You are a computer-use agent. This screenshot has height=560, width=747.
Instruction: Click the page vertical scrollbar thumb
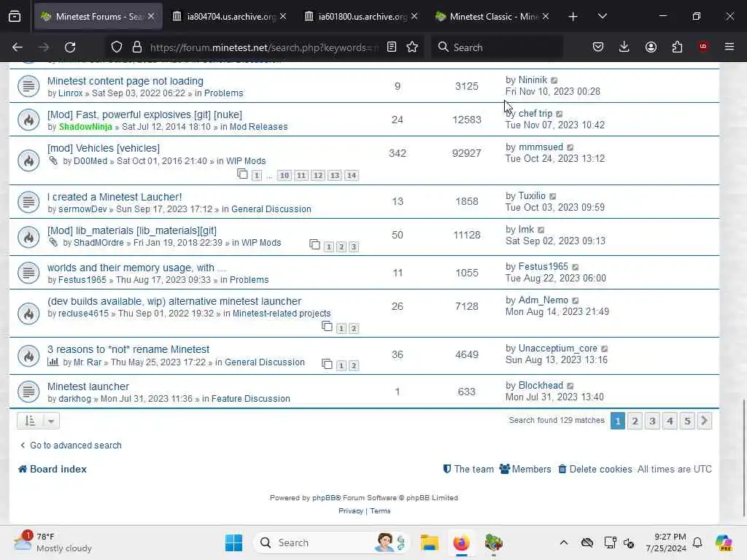point(743,457)
